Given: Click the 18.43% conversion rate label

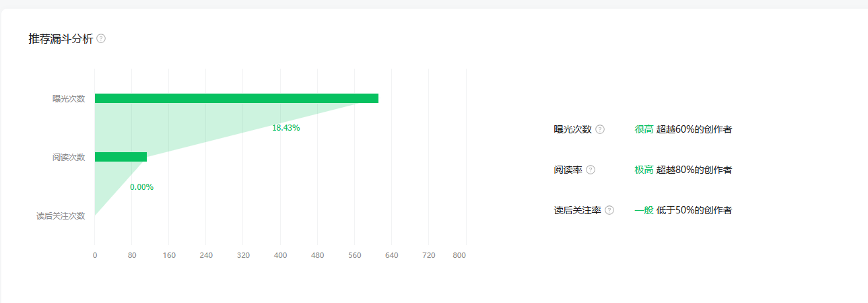Looking at the screenshot, I should point(286,128).
